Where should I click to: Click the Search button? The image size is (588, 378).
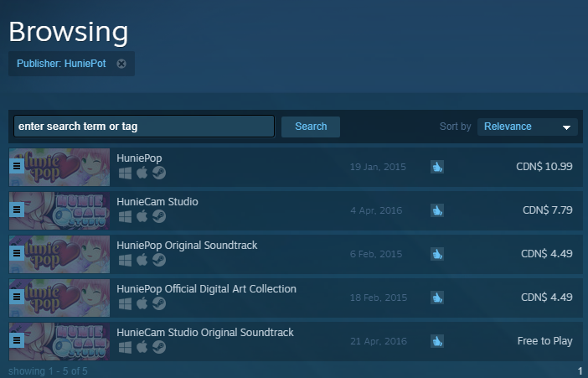coord(311,127)
